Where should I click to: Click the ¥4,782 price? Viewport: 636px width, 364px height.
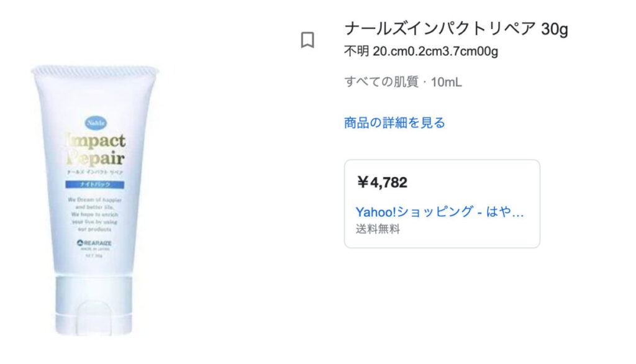point(382,183)
